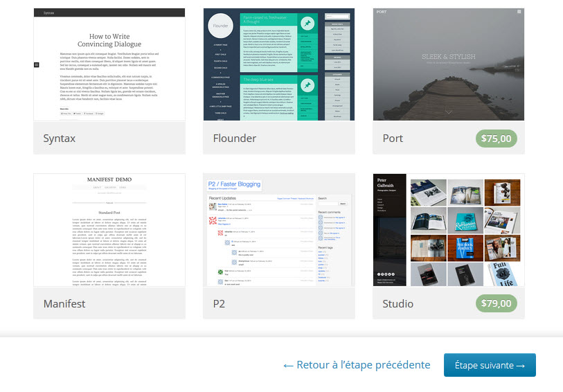563x392 pixels.
Task: Choose the Port theme preview image
Action: 448,66
